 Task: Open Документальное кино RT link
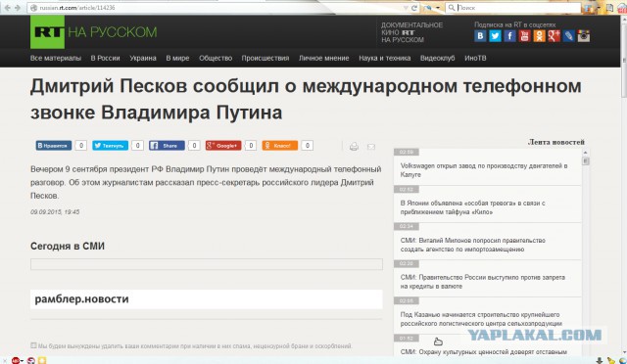411,32
